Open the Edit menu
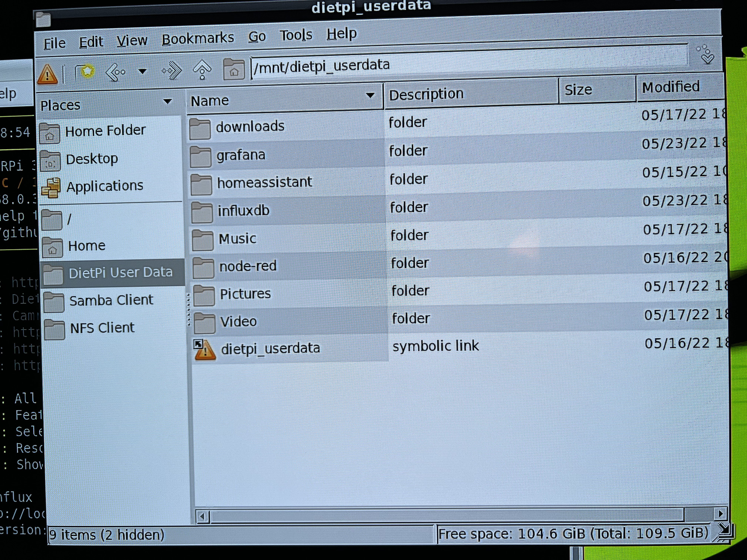Viewport: 747px width, 560px height. [91, 41]
